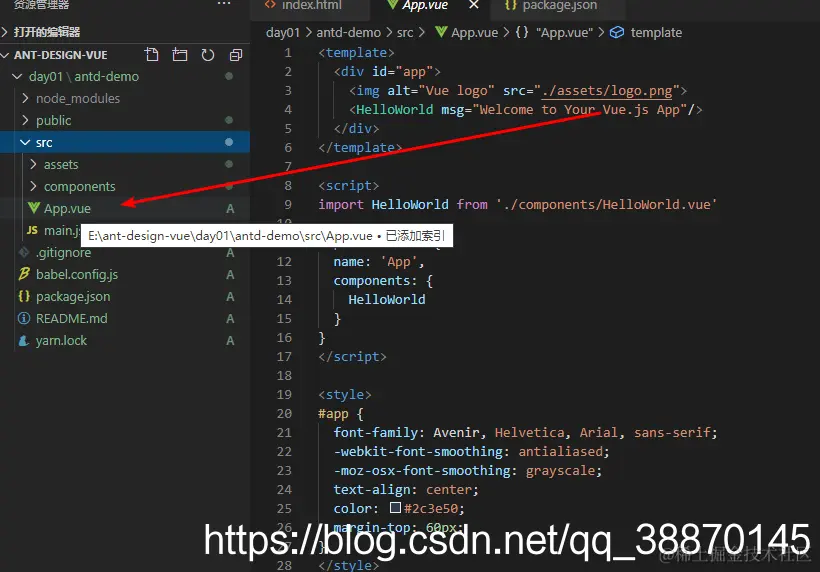Click the Babel icon beside babel.config.js
This screenshot has height=572, width=820.
(24, 274)
